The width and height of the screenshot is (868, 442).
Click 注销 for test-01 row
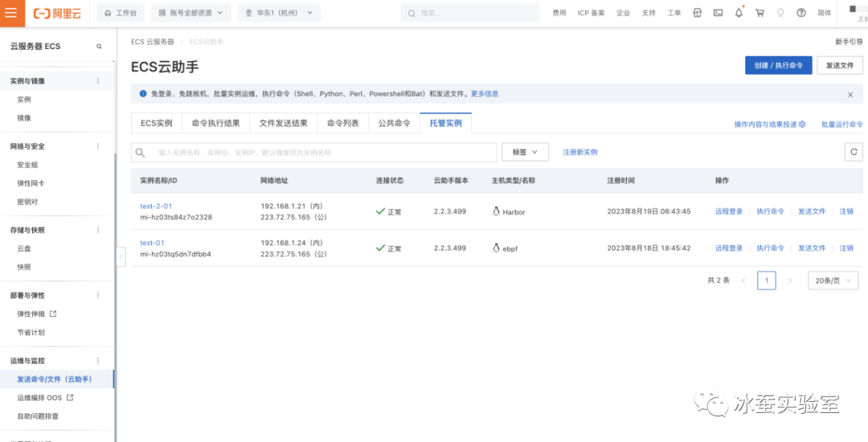click(846, 248)
